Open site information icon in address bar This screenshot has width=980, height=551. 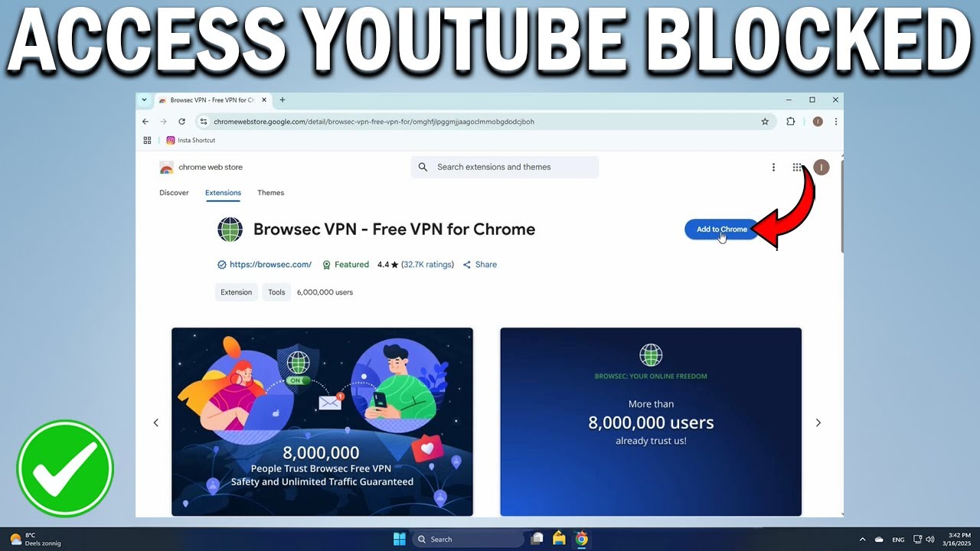click(204, 122)
